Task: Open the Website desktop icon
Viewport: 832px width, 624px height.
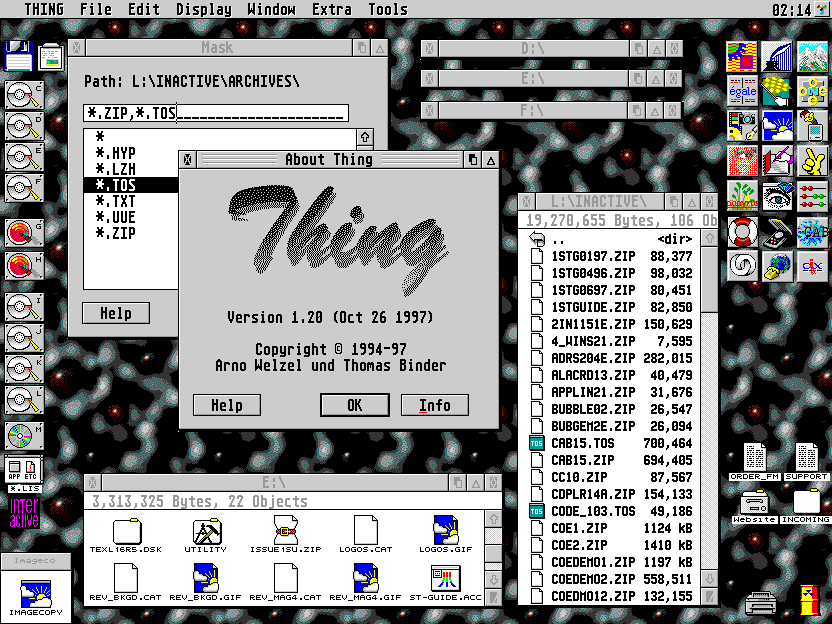Action: tap(755, 507)
